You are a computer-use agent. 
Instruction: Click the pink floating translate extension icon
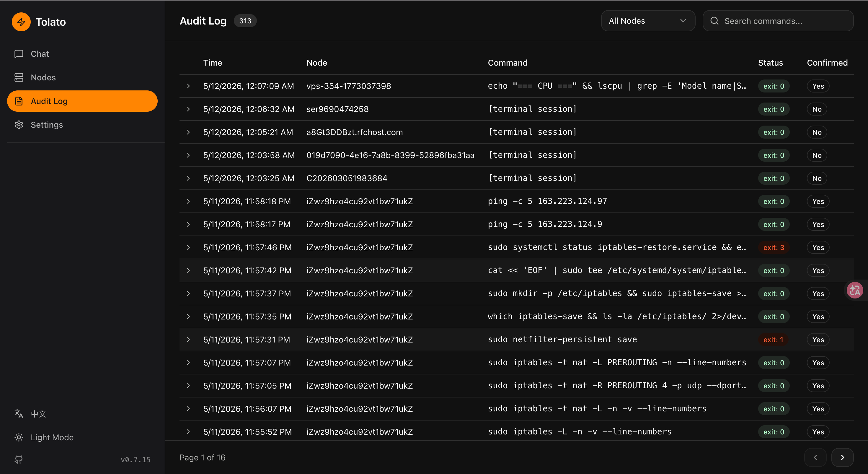(x=855, y=290)
